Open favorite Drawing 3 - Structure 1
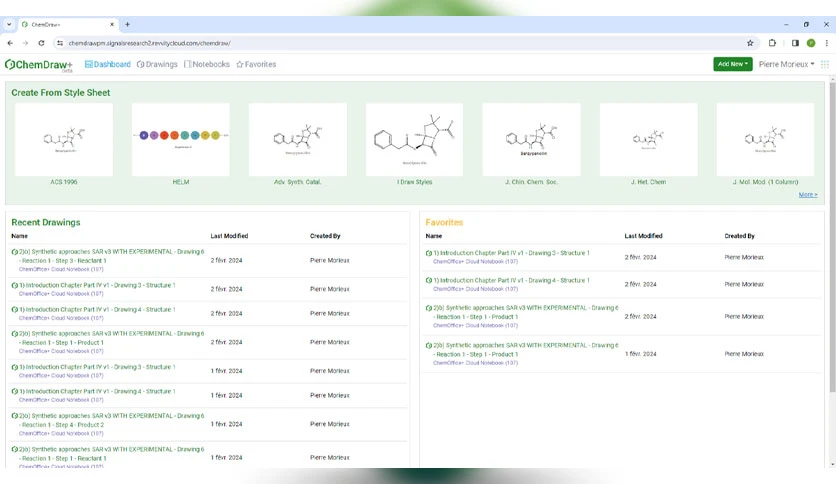 (511, 253)
